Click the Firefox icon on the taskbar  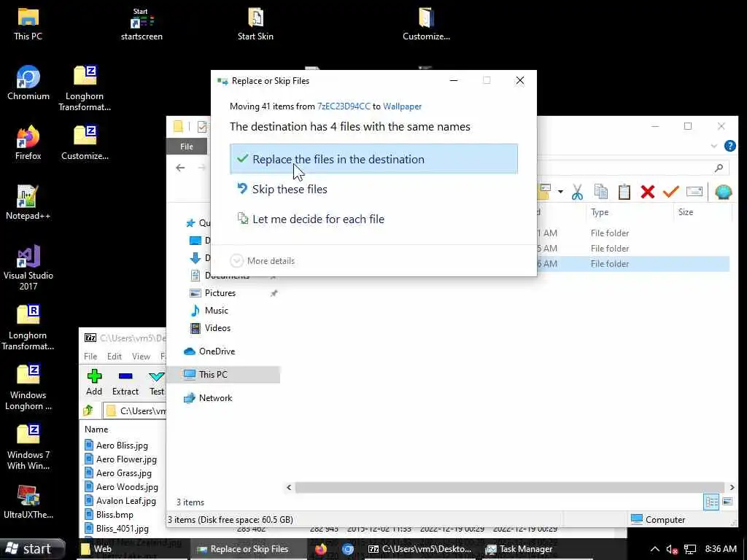click(x=321, y=549)
